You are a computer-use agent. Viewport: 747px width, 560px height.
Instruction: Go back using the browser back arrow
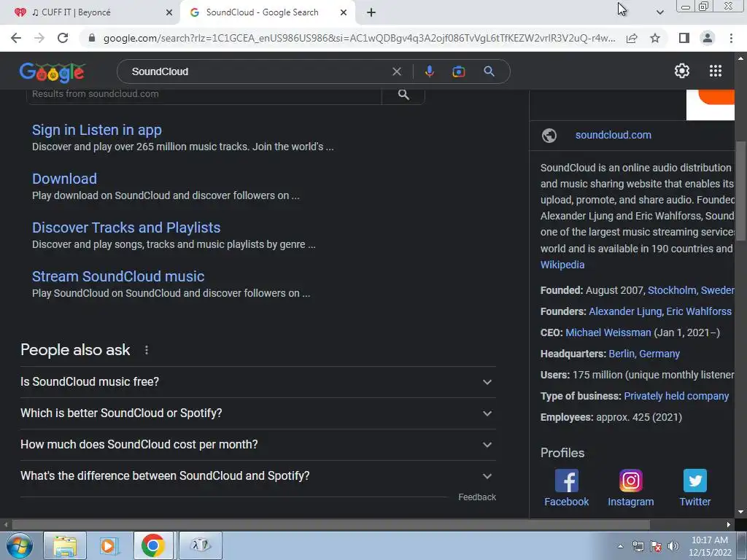pos(16,38)
